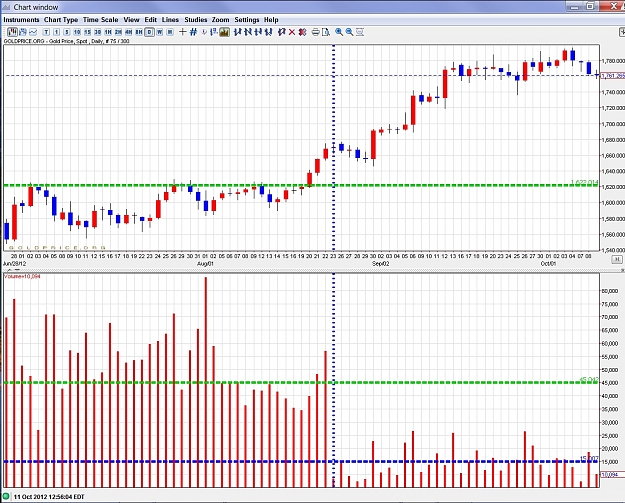Open the Instruments menu

click(21, 20)
